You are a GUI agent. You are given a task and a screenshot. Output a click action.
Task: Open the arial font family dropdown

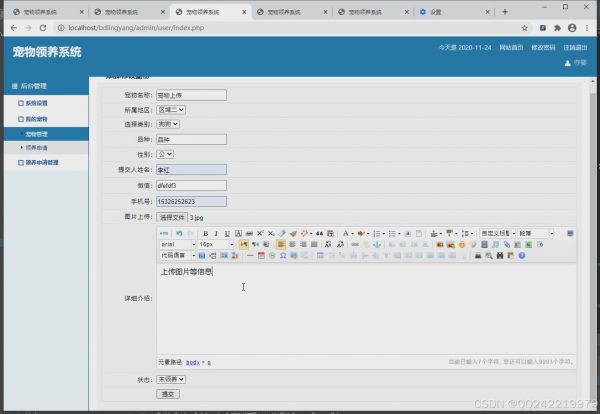[x=177, y=244]
